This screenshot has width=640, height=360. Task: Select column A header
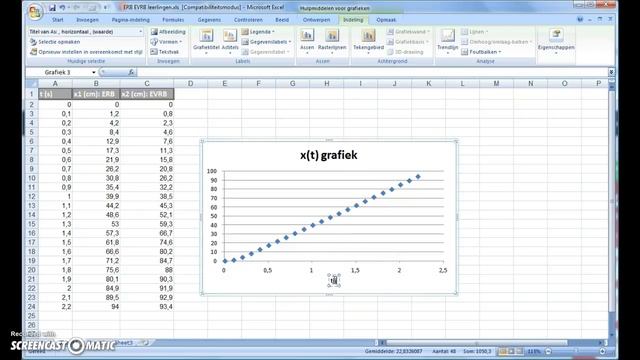pos(55,84)
